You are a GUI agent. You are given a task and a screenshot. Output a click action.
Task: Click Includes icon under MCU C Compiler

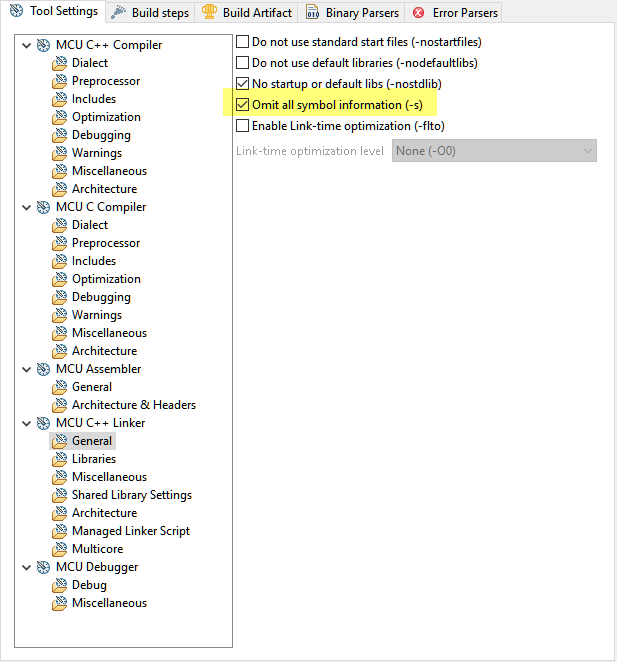click(x=60, y=261)
